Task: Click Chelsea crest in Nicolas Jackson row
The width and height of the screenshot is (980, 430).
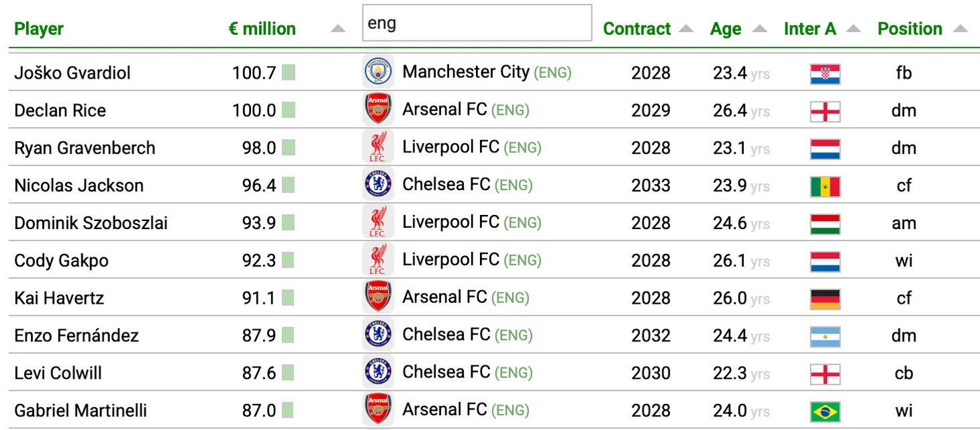Action: (x=378, y=185)
